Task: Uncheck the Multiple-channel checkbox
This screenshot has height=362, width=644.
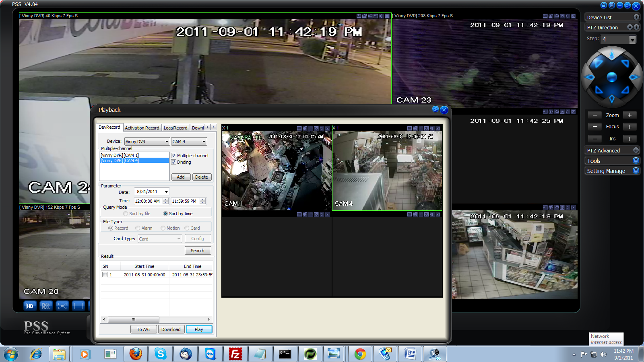Action: tap(174, 156)
